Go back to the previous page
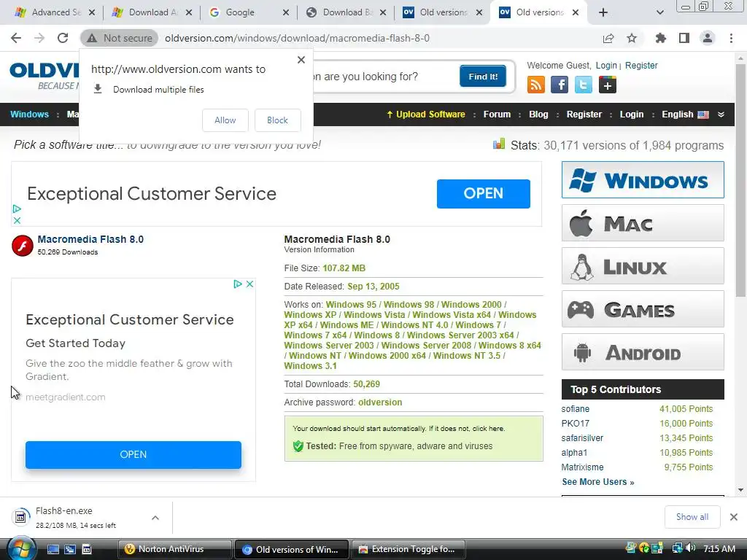 click(16, 38)
